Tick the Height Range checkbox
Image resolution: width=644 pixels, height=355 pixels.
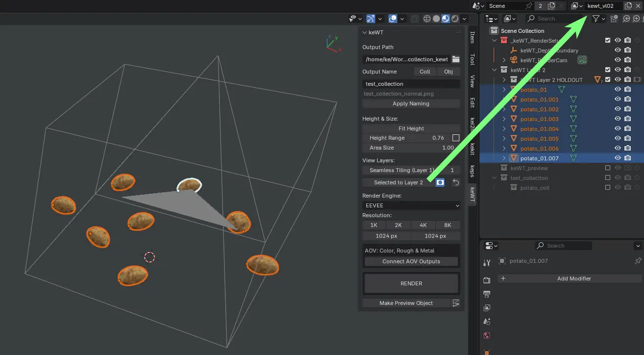tap(455, 138)
